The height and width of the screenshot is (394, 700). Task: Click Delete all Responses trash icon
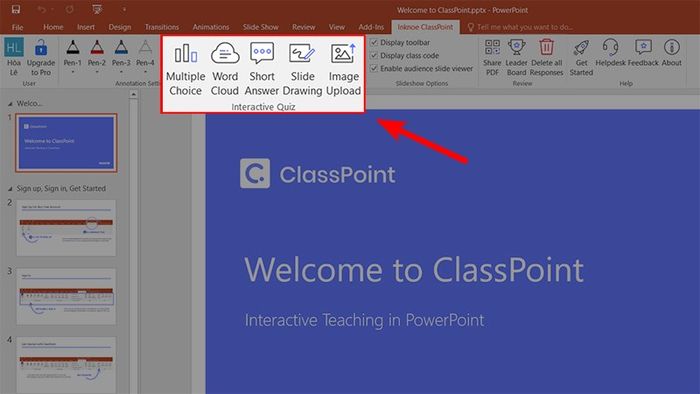(546, 47)
